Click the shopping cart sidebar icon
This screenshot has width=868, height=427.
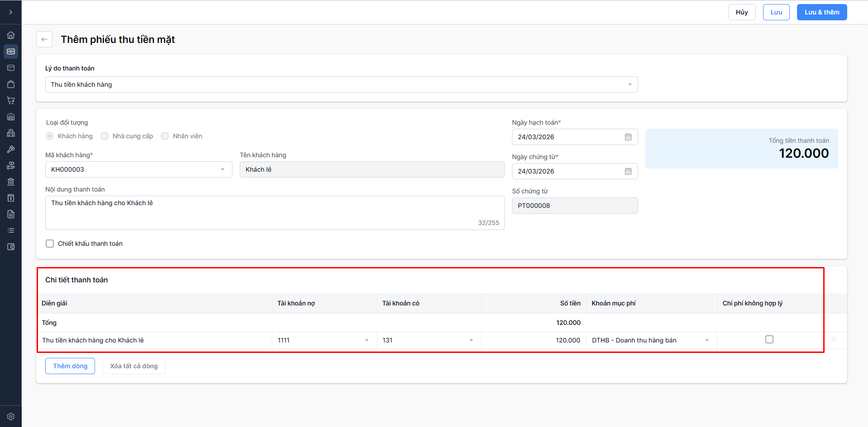click(x=11, y=100)
